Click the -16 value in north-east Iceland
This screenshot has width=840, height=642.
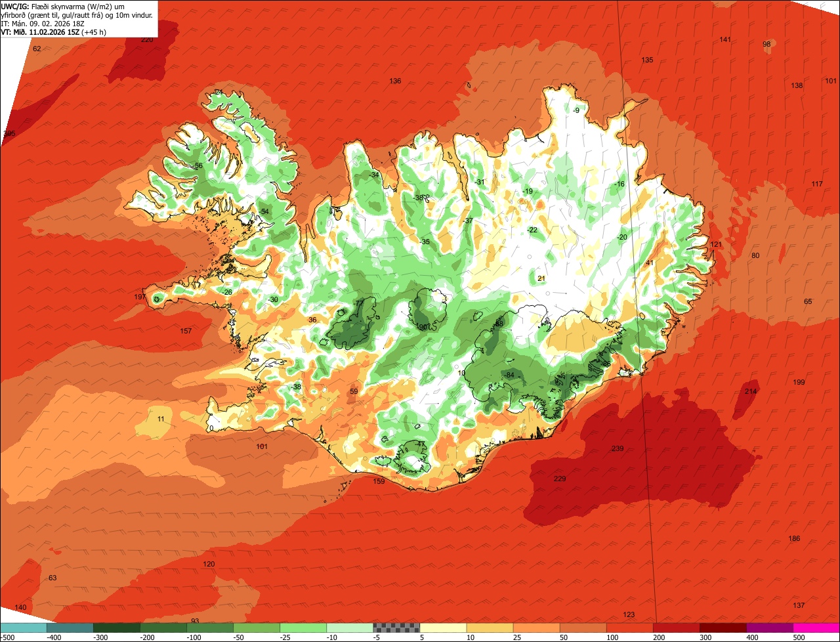[619, 184]
